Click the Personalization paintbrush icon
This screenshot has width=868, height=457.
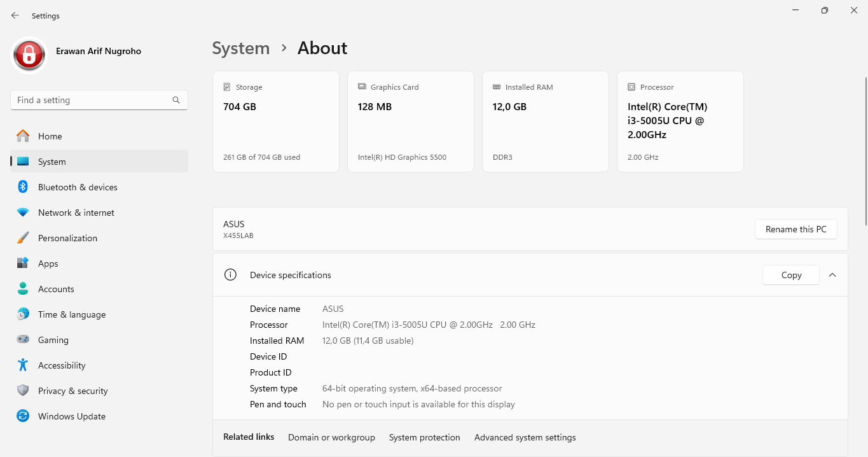click(23, 238)
